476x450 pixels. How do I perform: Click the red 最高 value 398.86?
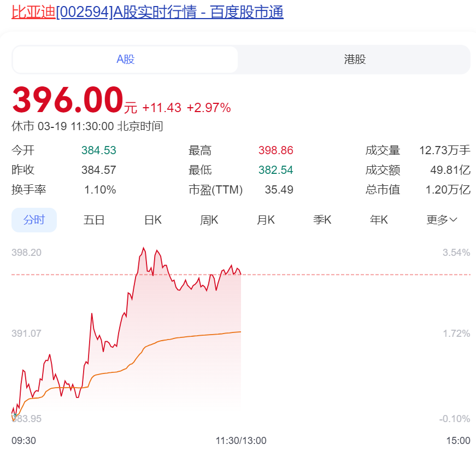pos(275,150)
